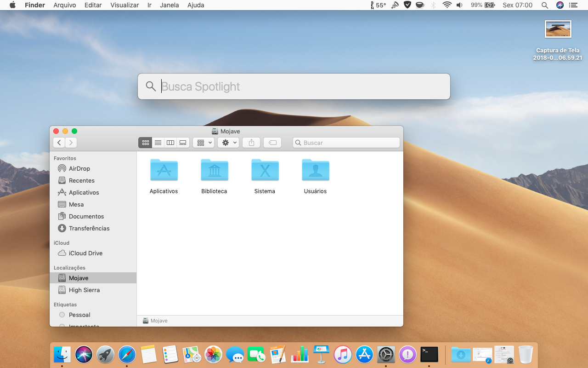588x368 pixels.
Task: Select Transferências in the sidebar
Action: pos(89,228)
